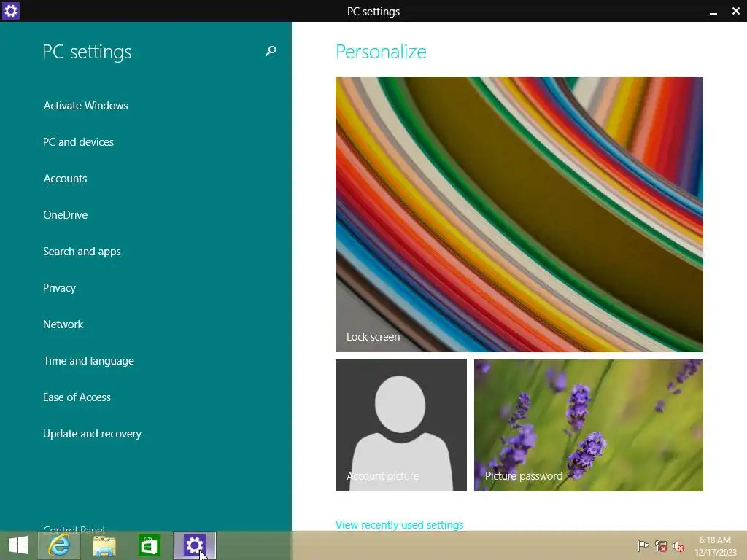747x560 pixels.
Task: Open PC and devices settings
Action: coord(79,142)
